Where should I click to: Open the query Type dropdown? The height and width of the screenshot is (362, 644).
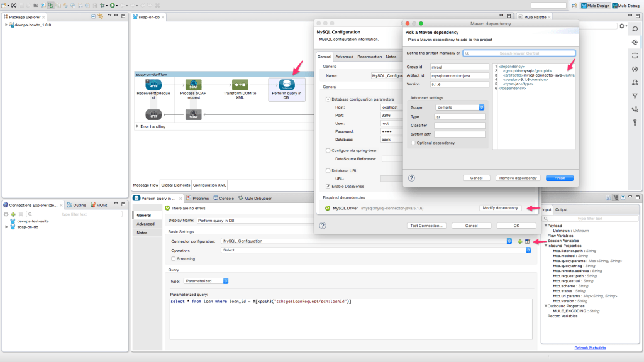225,281
